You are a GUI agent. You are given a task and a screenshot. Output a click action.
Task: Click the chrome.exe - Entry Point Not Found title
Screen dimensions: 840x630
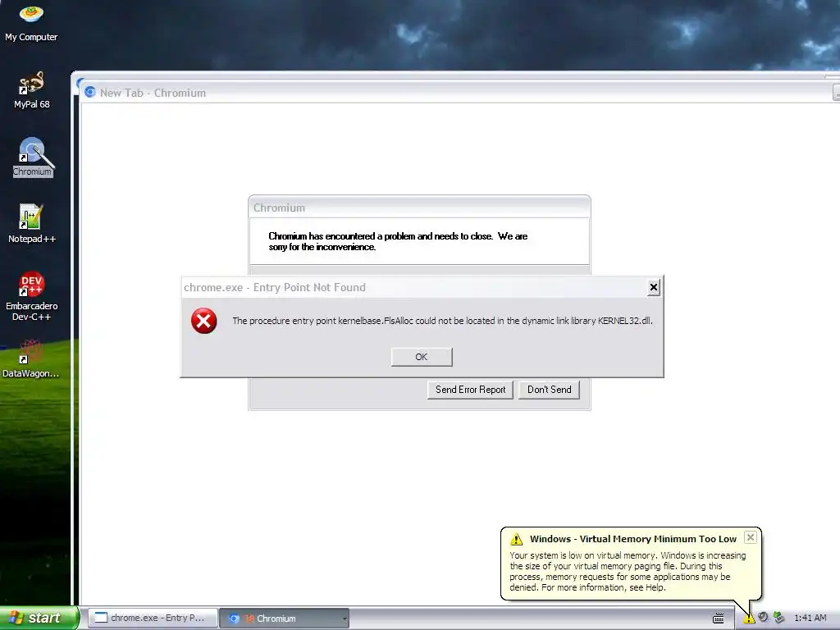coord(275,288)
